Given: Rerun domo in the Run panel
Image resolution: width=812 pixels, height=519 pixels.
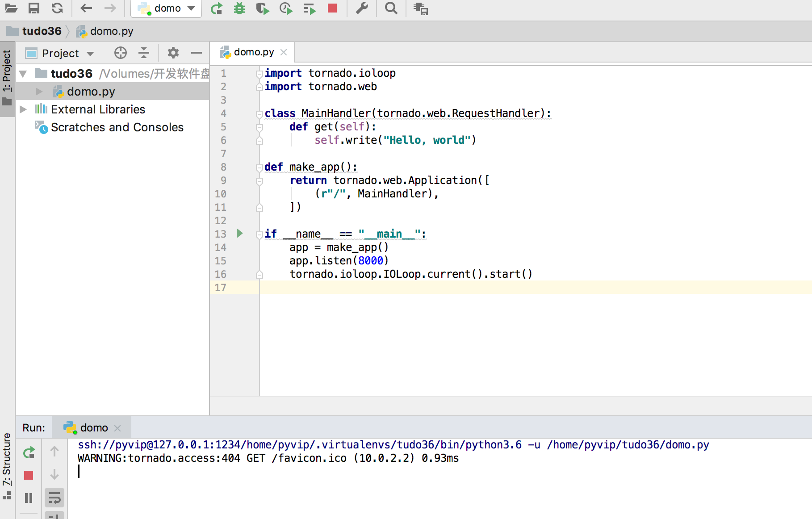Looking at the screenshot, I should (29, 452).
